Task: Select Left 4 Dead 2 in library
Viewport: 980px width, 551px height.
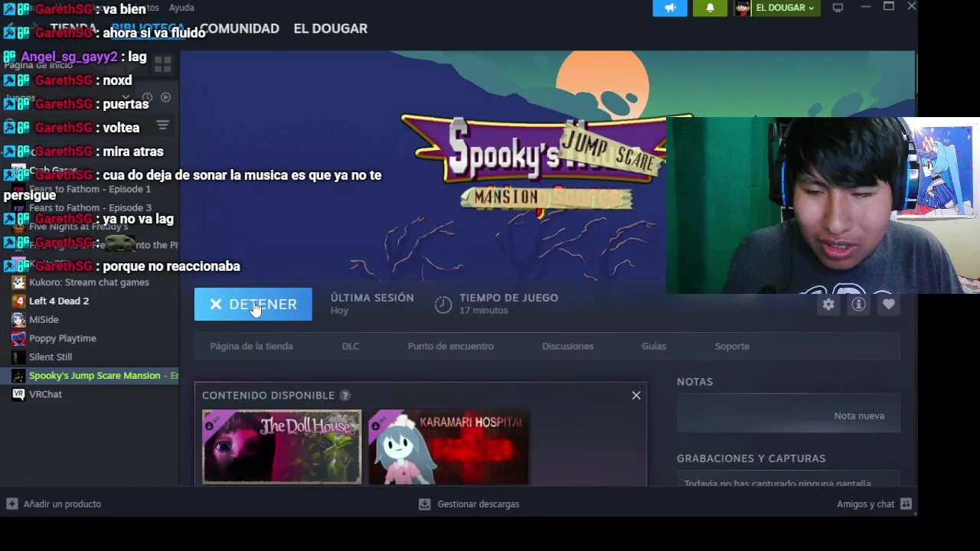Action: point(59,301)
